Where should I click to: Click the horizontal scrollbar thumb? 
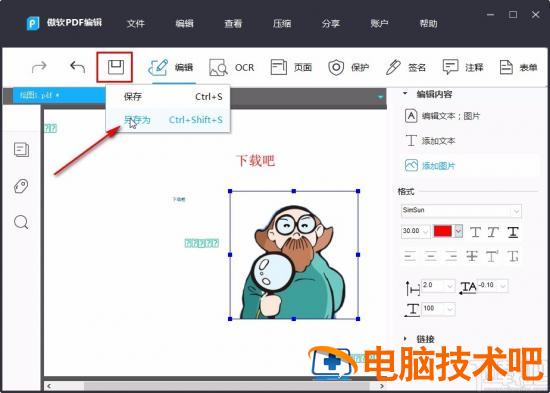tap(226, 386)
